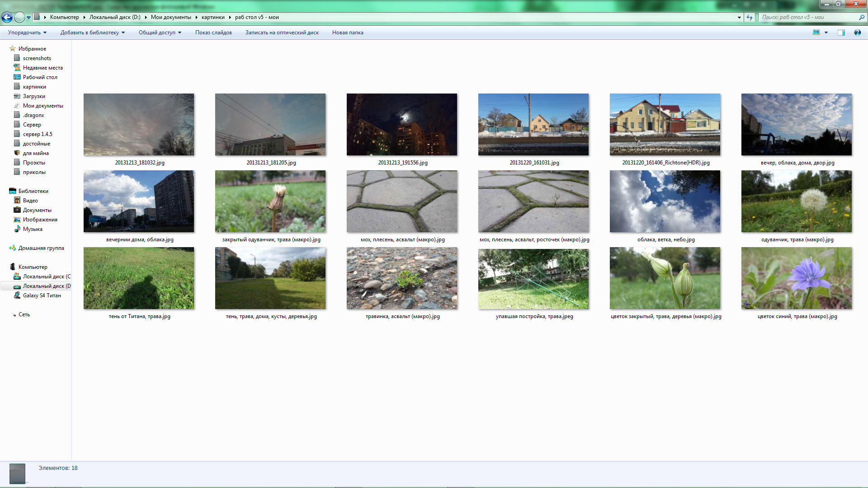This screenshot has height=488, width=868.
Task: Click the Back navigation arrow
Action: click(x=7, y=17)
